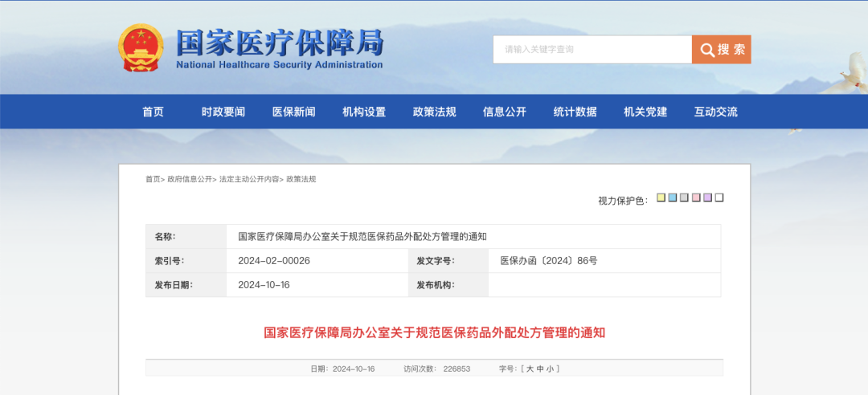
Task: Click the 发布机构 label cell
Action: [x=448, y=285]
